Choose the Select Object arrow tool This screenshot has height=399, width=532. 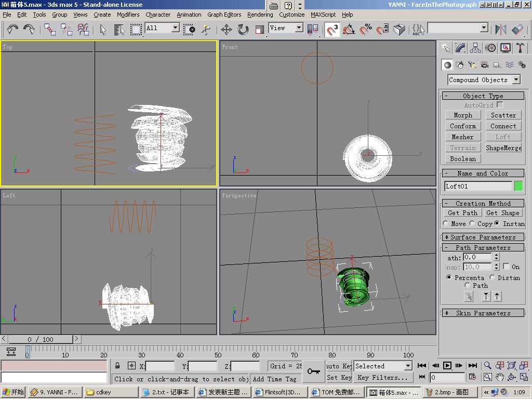pos(103,30)
